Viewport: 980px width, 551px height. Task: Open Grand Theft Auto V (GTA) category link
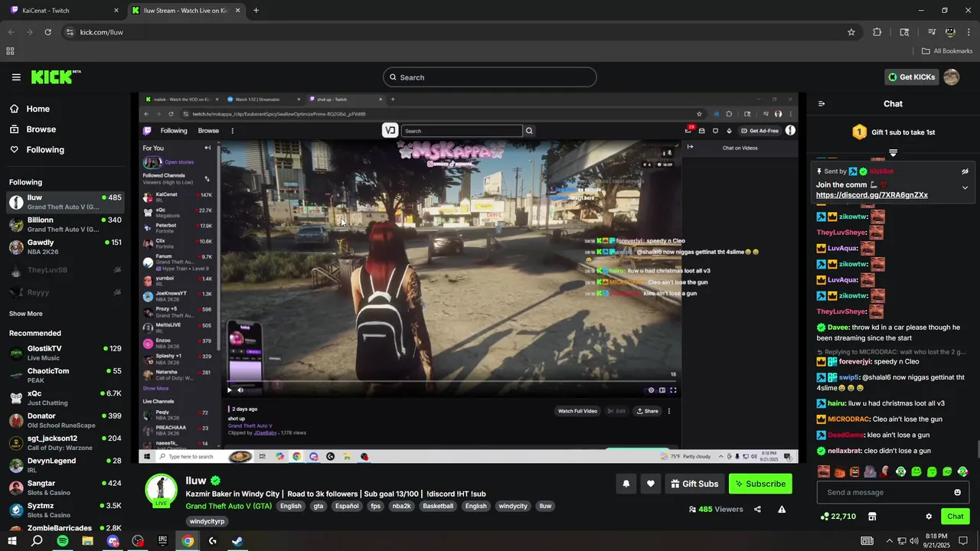pyautogui.click(x=228, y=506)
